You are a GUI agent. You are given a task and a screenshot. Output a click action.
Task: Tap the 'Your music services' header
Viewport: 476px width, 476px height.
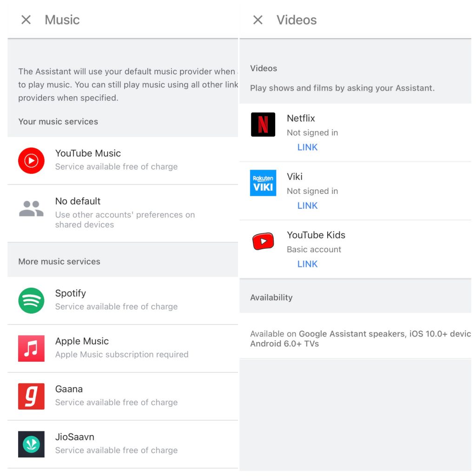(x=58, y=121)
